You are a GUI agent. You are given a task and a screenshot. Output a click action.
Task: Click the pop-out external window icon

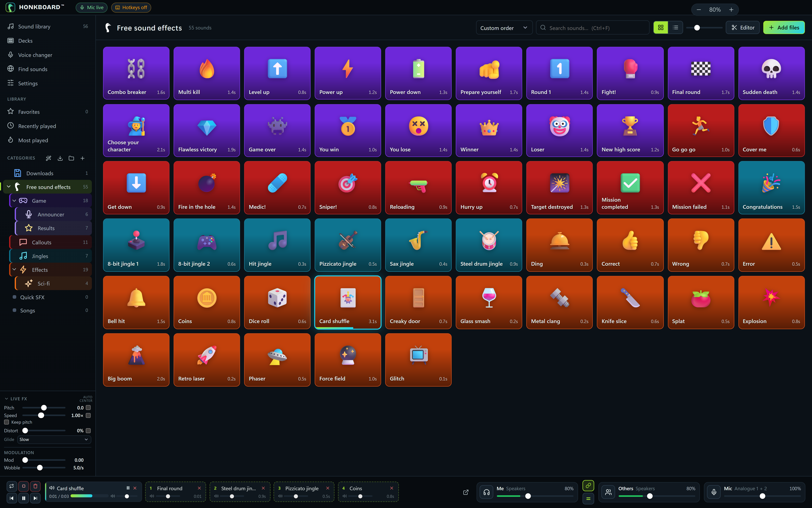(x=466, y=492)
